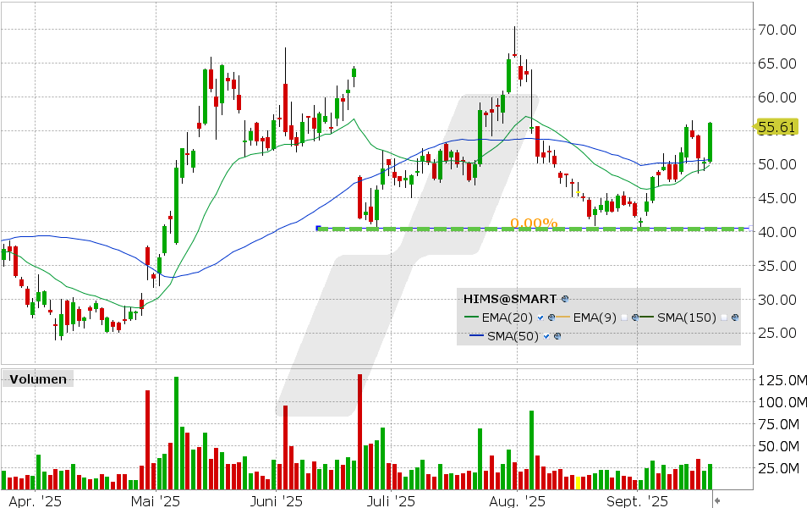Enable the EMA(9) checkbox
Viewport: 812px width, 508px height.
click(626, 317)
